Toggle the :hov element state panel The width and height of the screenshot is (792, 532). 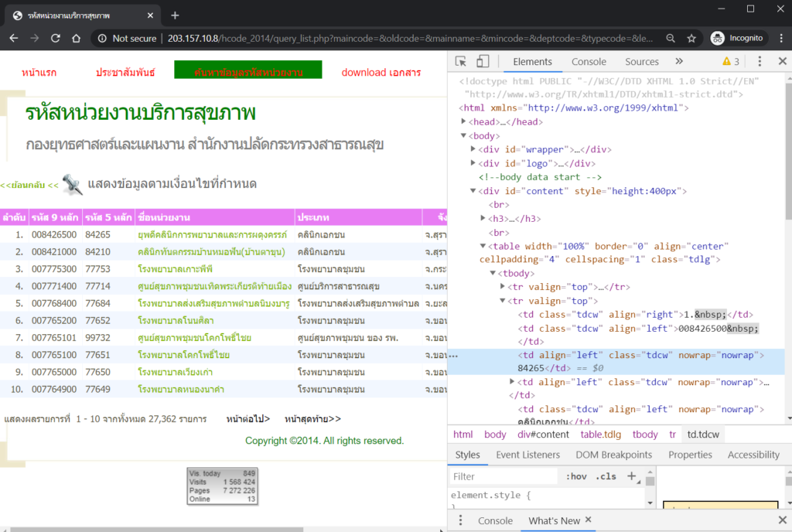pos(576,476)
